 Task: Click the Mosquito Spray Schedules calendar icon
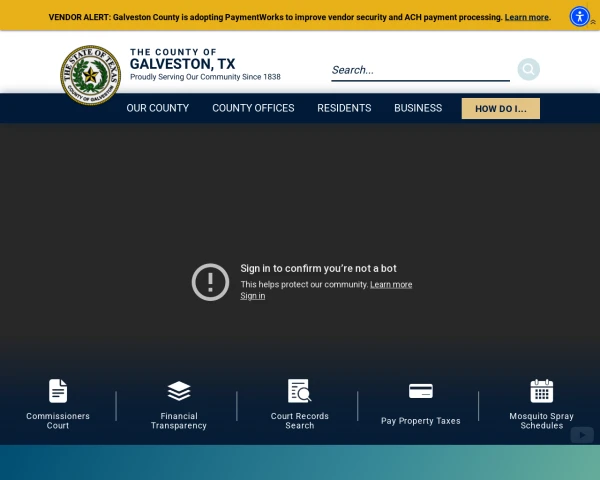point(541,391)
